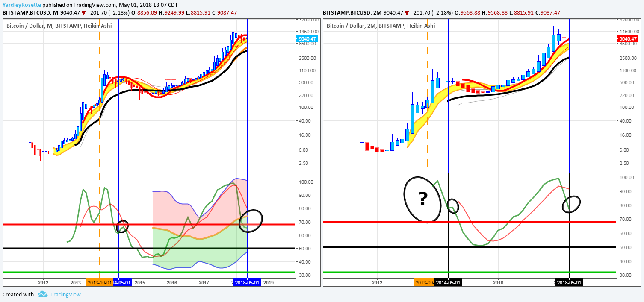Viewport: 644px width, 302px height.
Task: Click the 30.00 indicator level on M chart
Action: coord(305,275)
